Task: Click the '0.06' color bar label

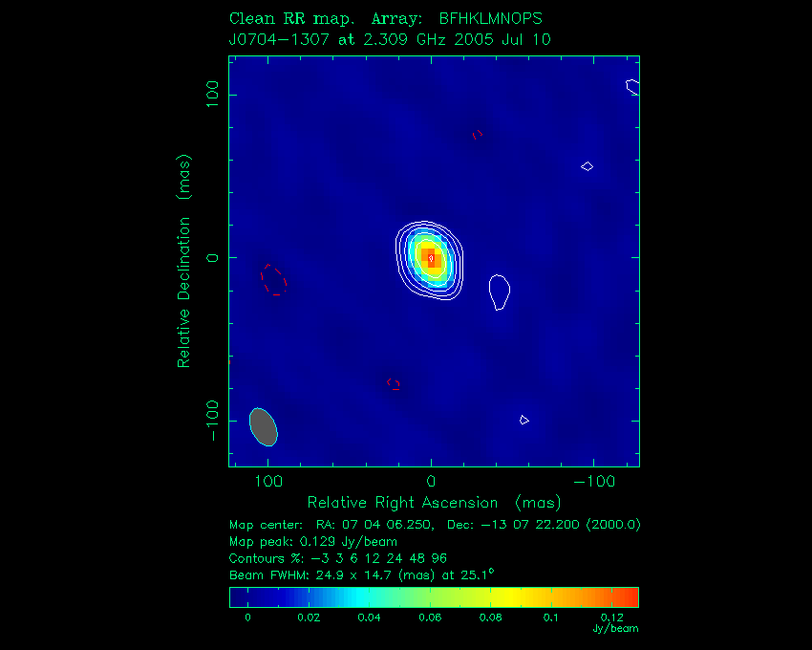Action: [430, 617]
